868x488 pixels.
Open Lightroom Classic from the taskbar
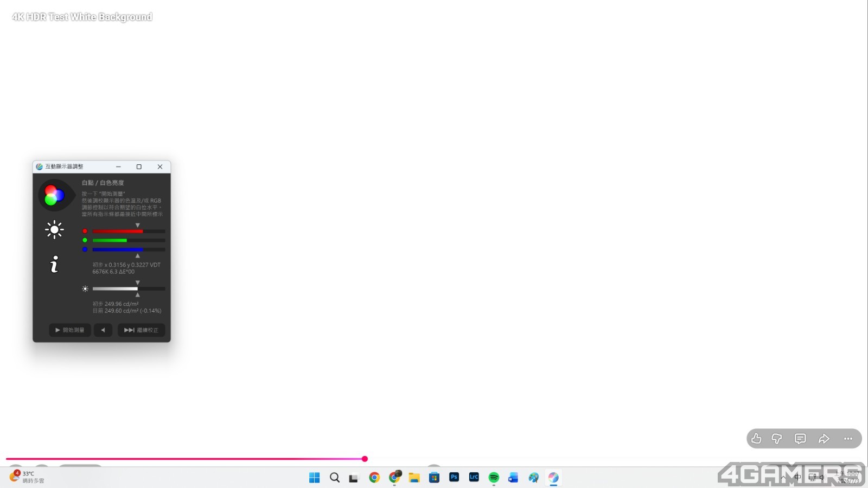coord(474,477)
